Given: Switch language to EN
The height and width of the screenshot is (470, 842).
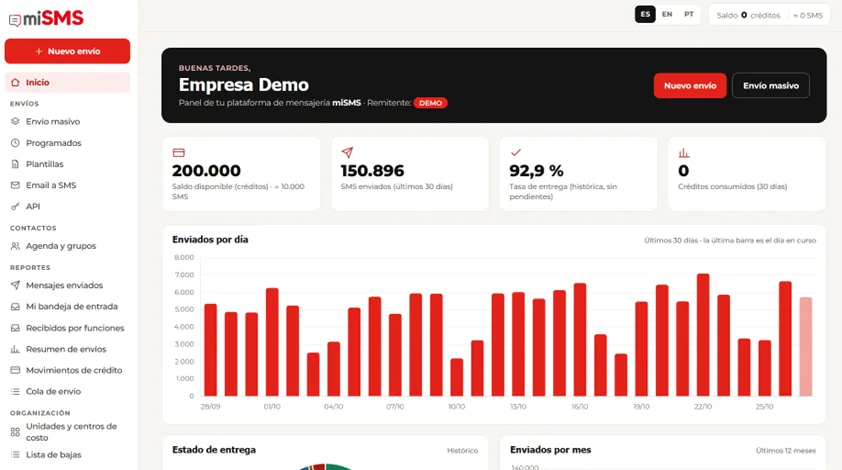Looking at the screenshot, I should (667, 15).
